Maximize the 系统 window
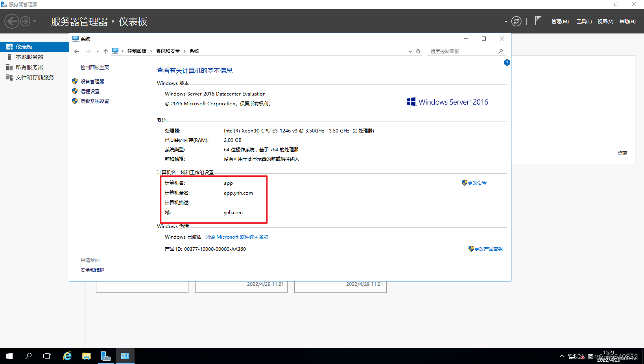Screen dimensions: 644x364 (484, 39)
